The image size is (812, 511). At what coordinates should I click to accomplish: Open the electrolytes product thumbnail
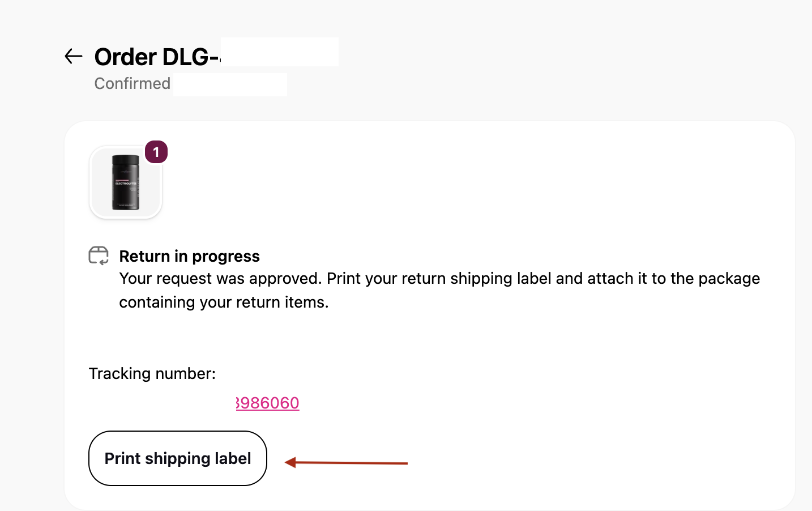126,182
